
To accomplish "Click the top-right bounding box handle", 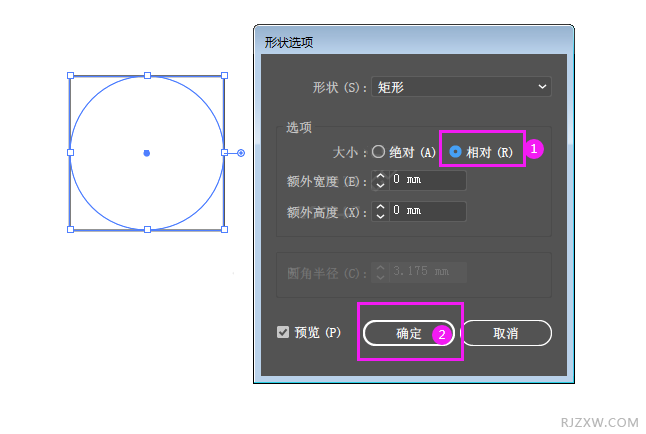I will (224, 75).
